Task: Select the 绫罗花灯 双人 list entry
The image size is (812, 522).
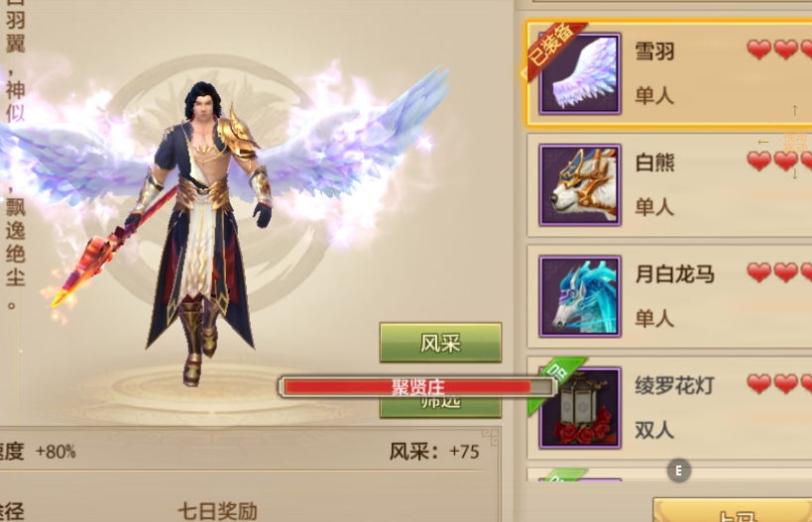Action: coord(669,408)
